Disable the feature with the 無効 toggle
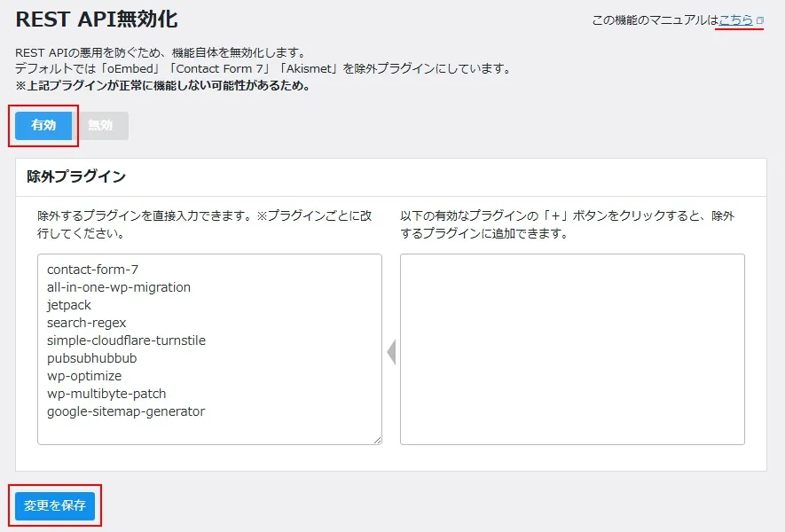This screenshot has height=532, width=785. pyautogui.click(x=100, y=126)
